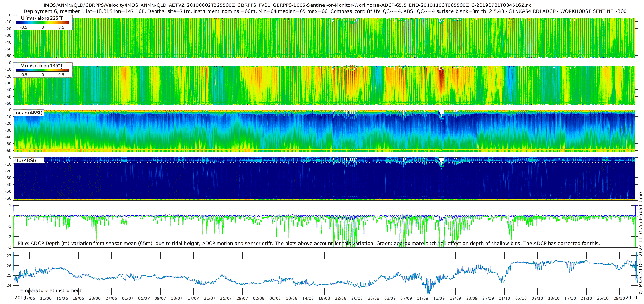The width and height of the screenshot is (644, 304).
Task: Click the 'Temperature at instrument' label
Action: coord(49,291)
